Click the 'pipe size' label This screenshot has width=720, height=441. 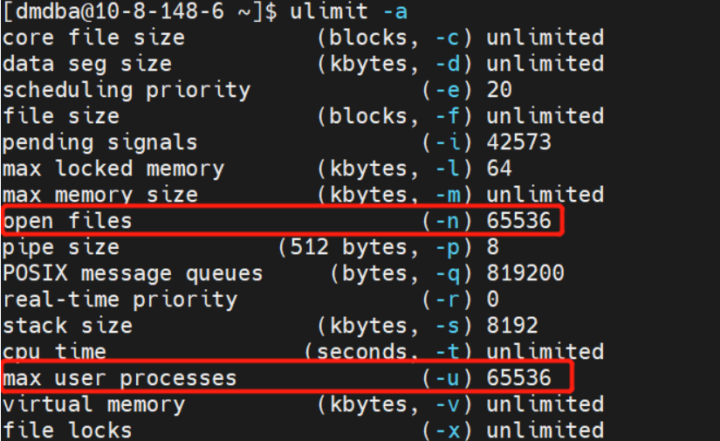(61, 247)
